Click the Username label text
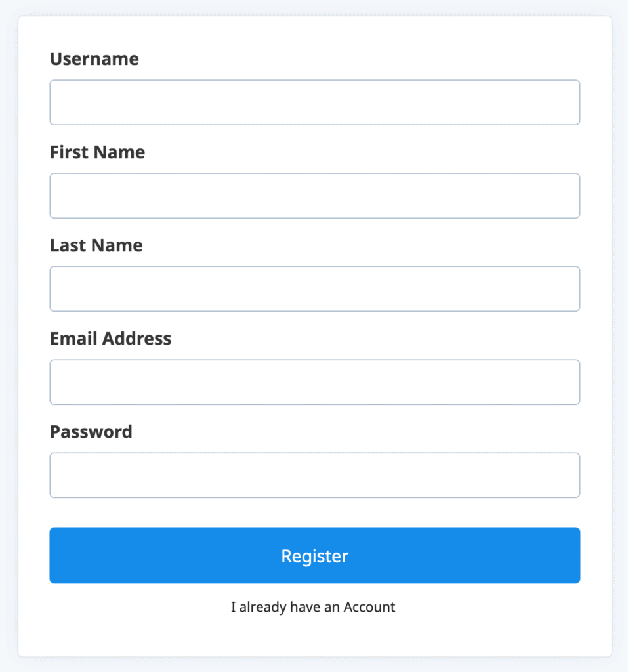Image resolution: width=628 pixels, height=672 pixels. (94, 58)
